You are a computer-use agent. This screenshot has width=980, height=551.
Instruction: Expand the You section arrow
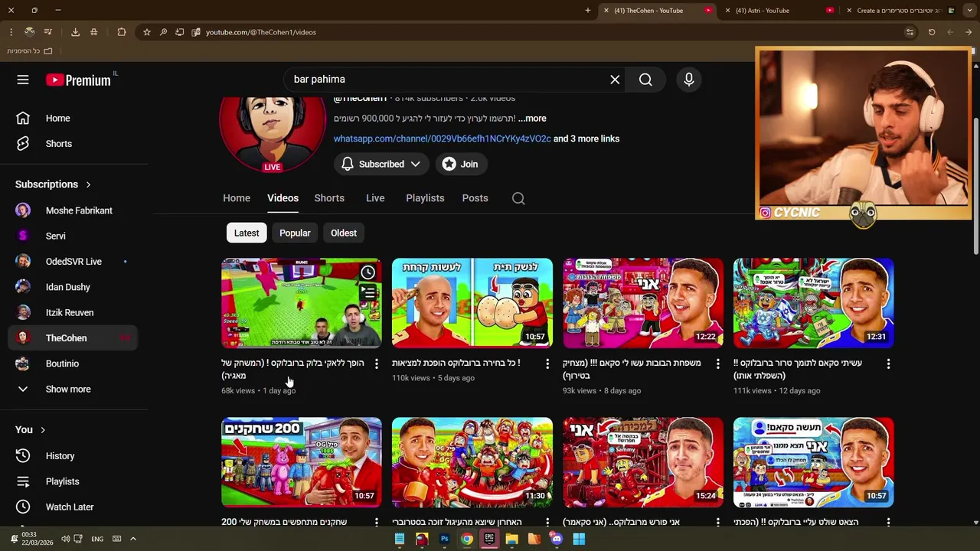tap(43, 430)
